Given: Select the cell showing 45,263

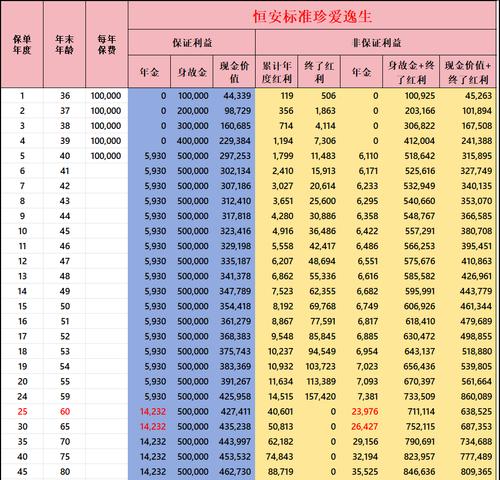Looking at the screenshot, I should (478, 96).
